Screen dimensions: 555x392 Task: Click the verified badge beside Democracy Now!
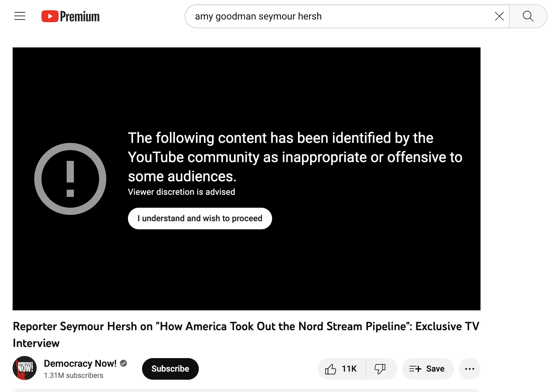click(x=123, y=363)
